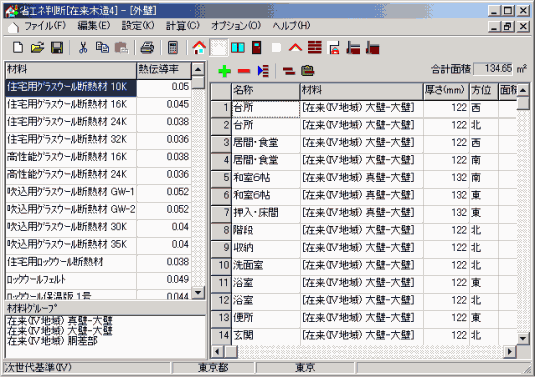The image size is (535, 377).
Task: Click the house icon in toolbar
Action: point(199,47)
